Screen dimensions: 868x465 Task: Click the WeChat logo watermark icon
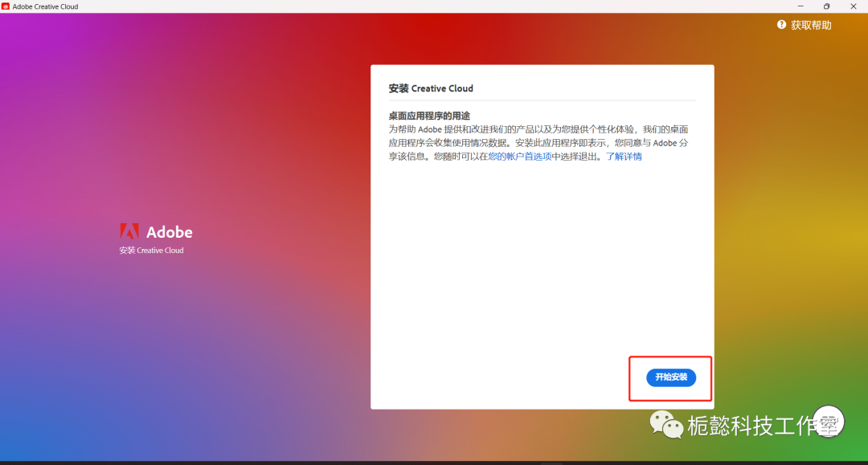[666, 424]
